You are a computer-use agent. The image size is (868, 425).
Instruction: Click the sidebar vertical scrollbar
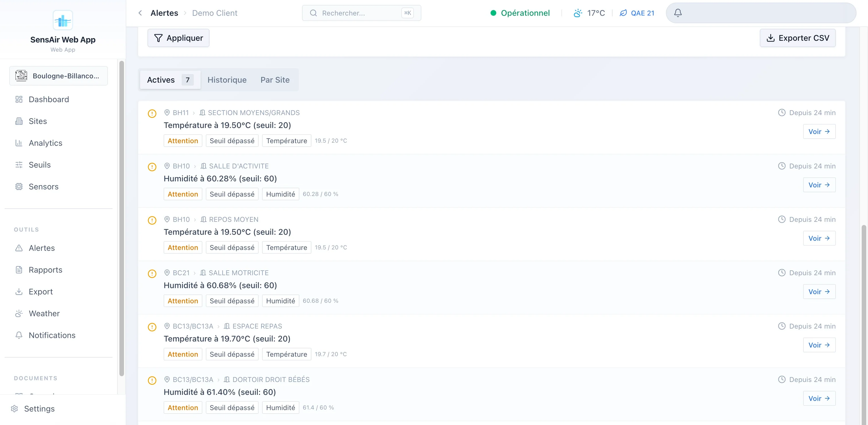click(122, 218)
